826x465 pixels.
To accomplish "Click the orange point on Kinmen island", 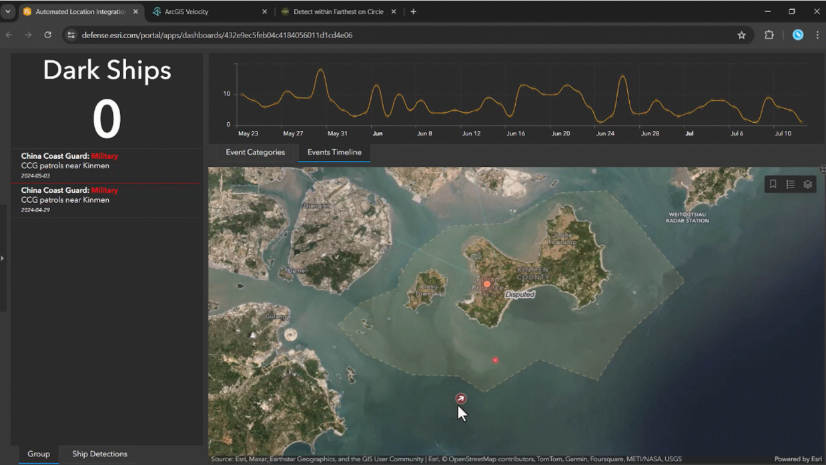I will coord(487,284).
